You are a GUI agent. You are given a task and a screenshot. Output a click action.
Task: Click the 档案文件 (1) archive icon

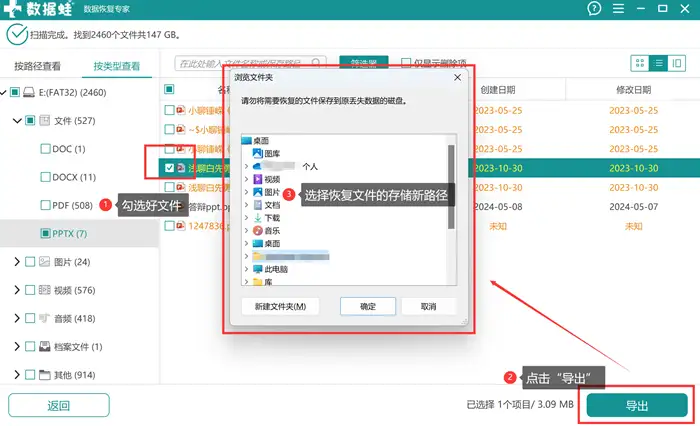[x=44, y=347]
